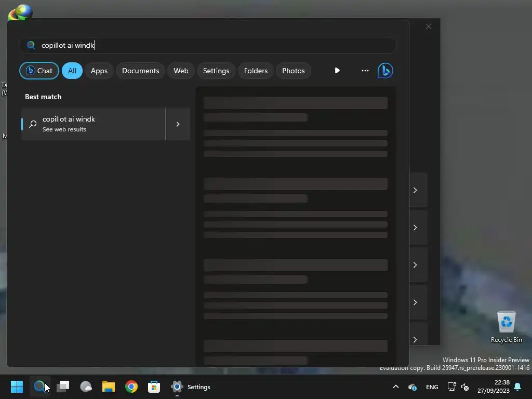Click the bottom chevron in Settings window
Viewport: 532px width, 399px height.
(x=415, y=340)
